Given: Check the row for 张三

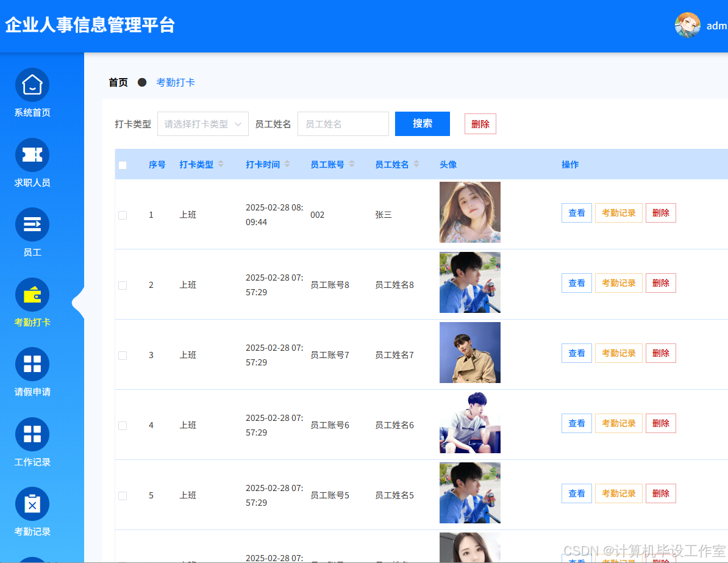Looking at the screenshot, I should [123, 215].
